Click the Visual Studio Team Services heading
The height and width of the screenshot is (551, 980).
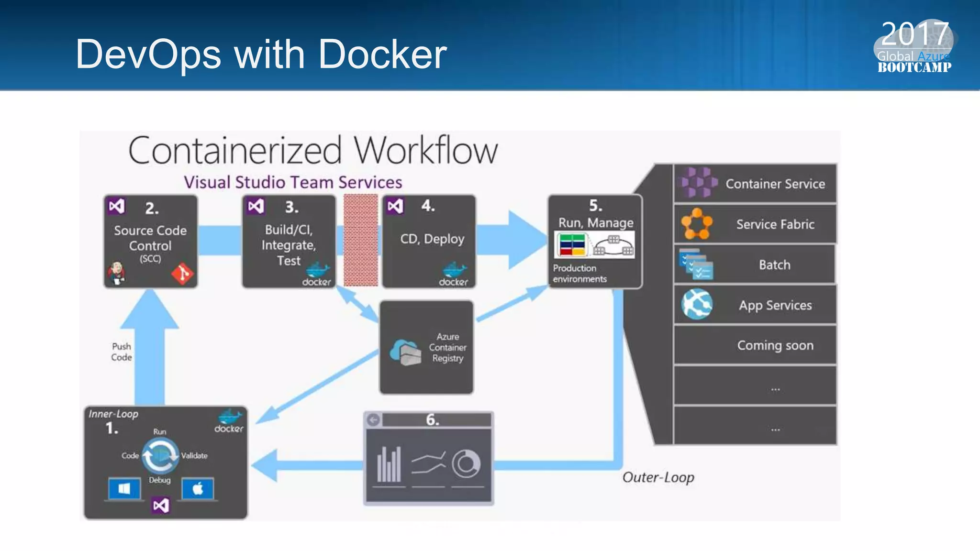[x=293, y=182]
